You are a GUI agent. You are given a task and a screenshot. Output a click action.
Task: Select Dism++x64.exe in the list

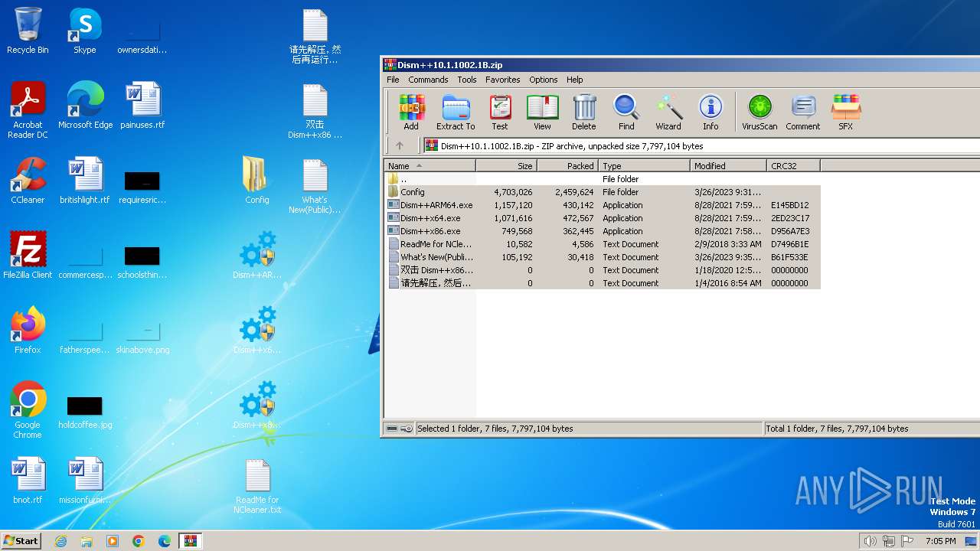click(x=602, y=218)
